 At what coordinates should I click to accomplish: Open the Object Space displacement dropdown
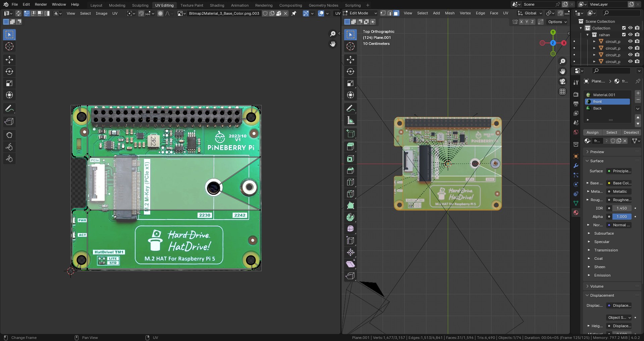[619, 318]
